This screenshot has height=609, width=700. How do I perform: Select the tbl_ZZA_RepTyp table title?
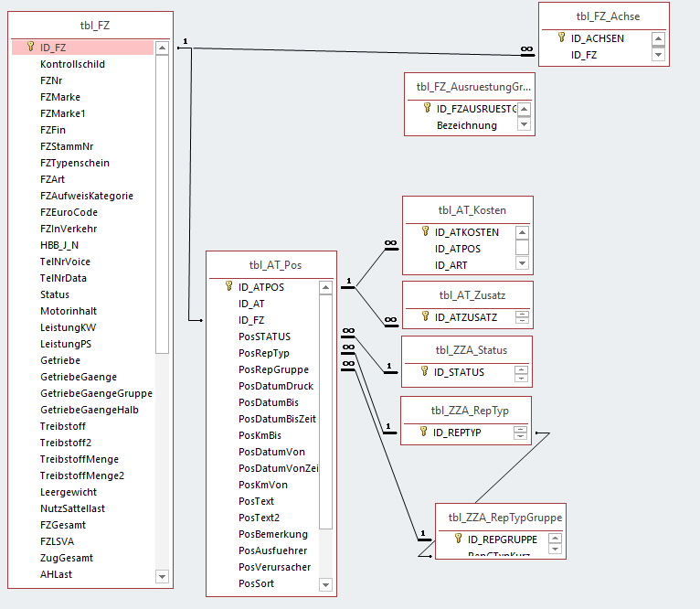pyautogui.click(x=470, y=411)
